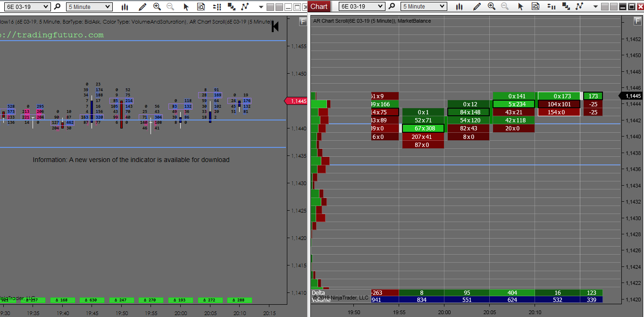The height and width of the screenshot is (317, 644).
Task: Click second gray link square in right chart toolbar
Action: [x=613, y=7]
